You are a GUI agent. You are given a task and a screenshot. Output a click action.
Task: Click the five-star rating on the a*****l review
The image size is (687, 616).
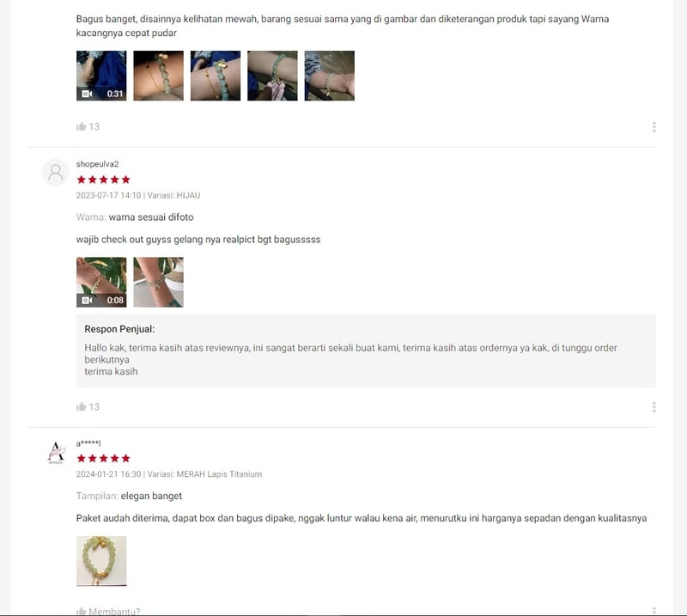click(x=103, y=459)
